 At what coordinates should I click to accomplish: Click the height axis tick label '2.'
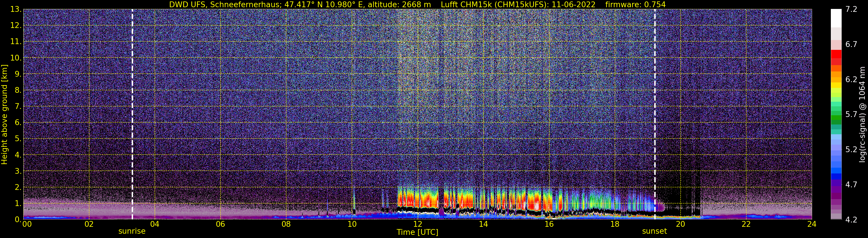18,187
